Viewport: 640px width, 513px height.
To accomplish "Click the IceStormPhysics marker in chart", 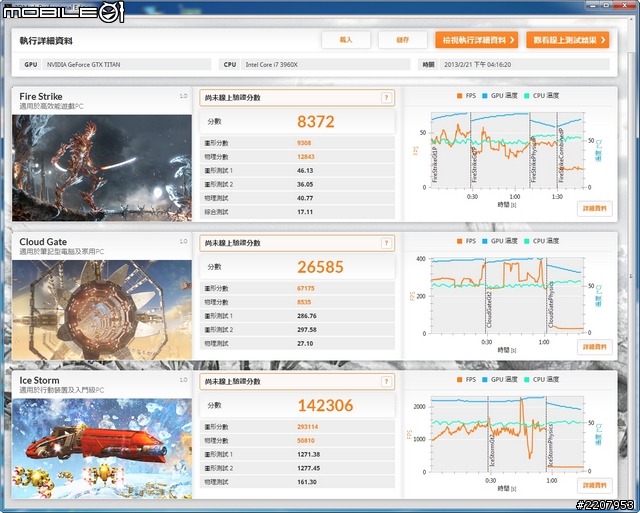I will (x=550, y=446).
